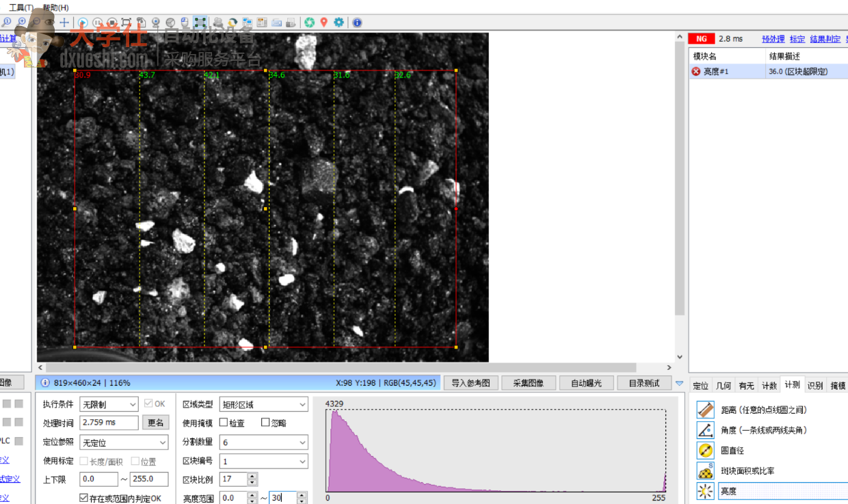The image size is (848, 504).
Task: Toggle 存在或范围内判定OK checkbox
Action: 84,498
